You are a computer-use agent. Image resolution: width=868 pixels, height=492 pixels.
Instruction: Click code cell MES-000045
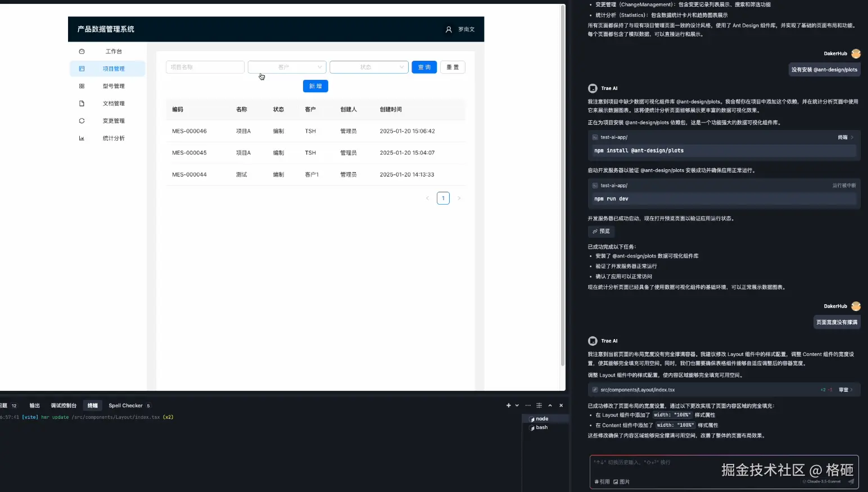[x=189, y=153]
